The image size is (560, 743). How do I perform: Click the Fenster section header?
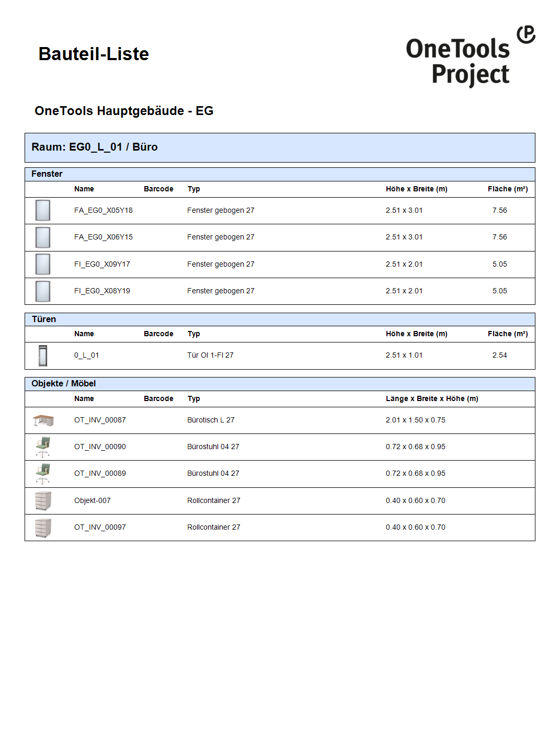[x=47, y=174]
